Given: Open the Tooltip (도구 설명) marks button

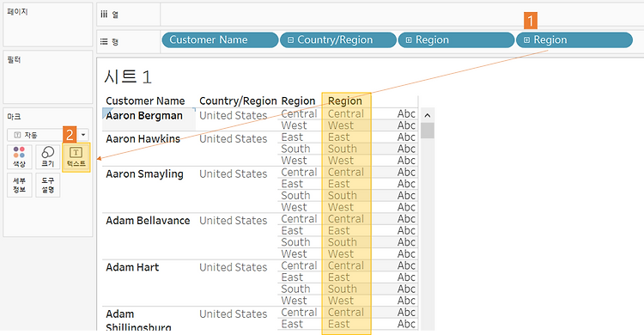Looking at the screenshot, I should (x=47, y=185).
